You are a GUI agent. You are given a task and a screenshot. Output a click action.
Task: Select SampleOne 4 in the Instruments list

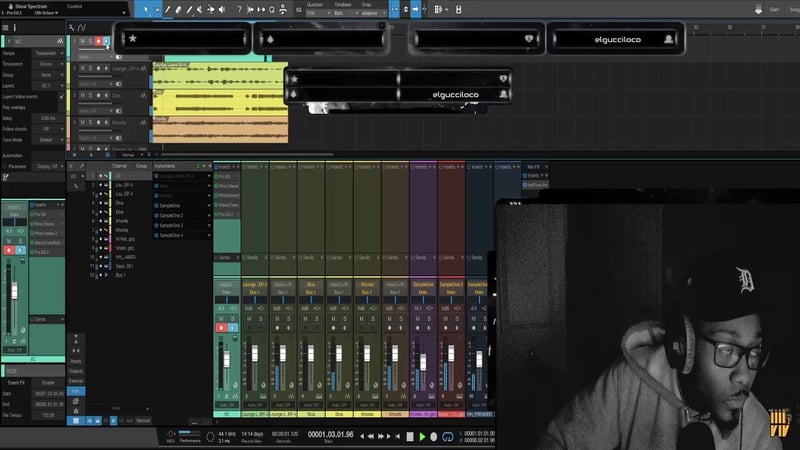point(171,235)
